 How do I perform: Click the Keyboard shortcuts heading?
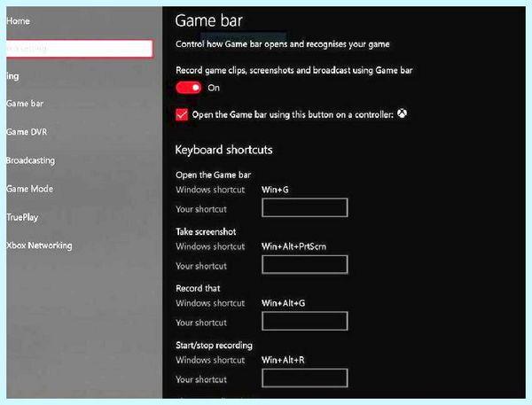coord(224,150)
